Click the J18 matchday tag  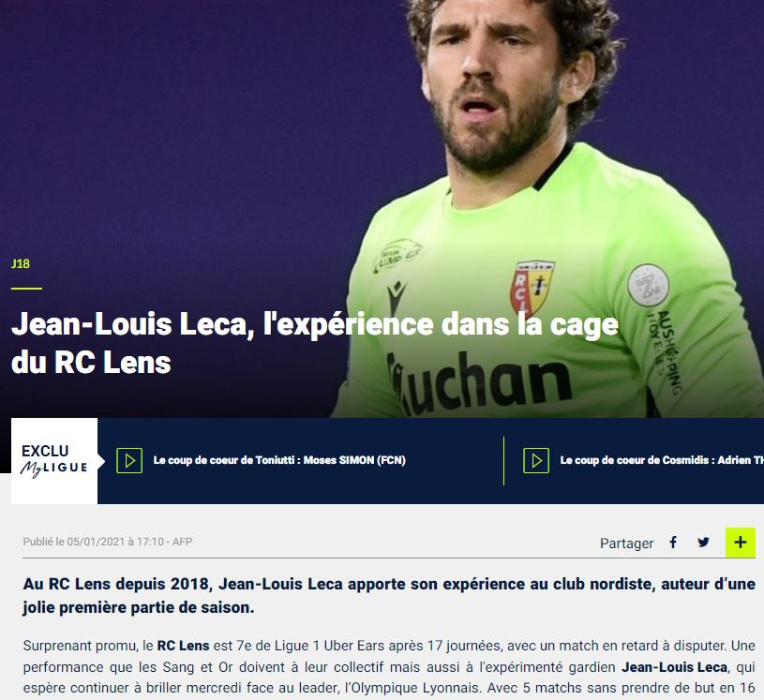pos(20,264)
